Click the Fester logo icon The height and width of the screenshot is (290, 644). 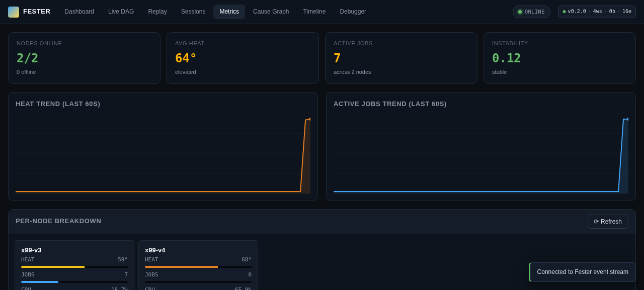click(x=14, y=12)
